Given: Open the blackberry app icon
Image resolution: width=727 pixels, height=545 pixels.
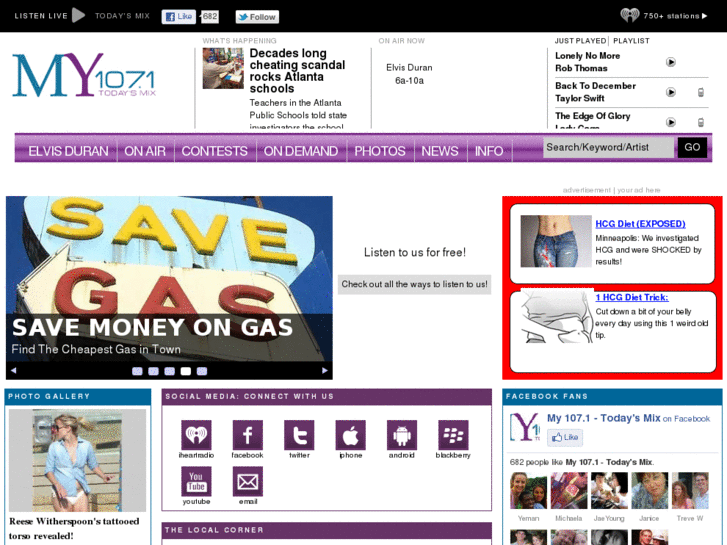Looking at the screenshot, I should pyautogui.click(x=453, y=435).
